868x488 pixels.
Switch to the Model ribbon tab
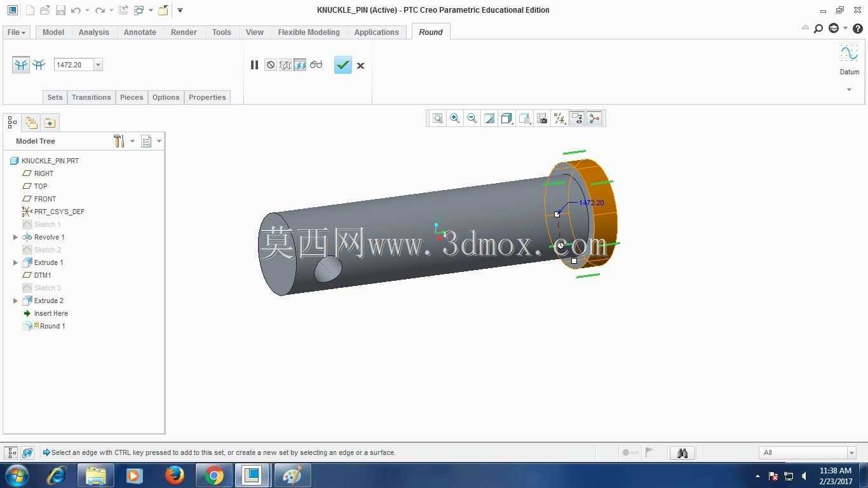(53, 32)
